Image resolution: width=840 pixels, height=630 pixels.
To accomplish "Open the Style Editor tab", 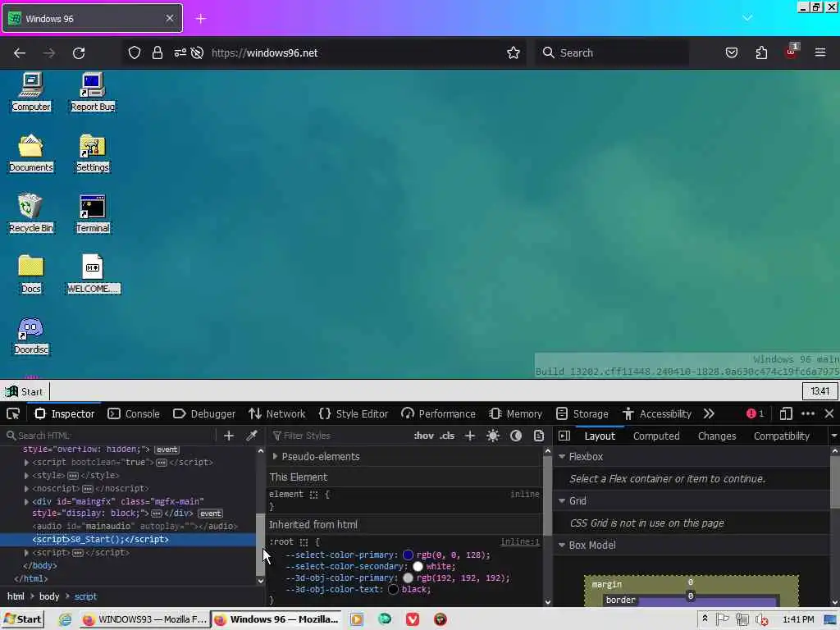I will [353, 413].
